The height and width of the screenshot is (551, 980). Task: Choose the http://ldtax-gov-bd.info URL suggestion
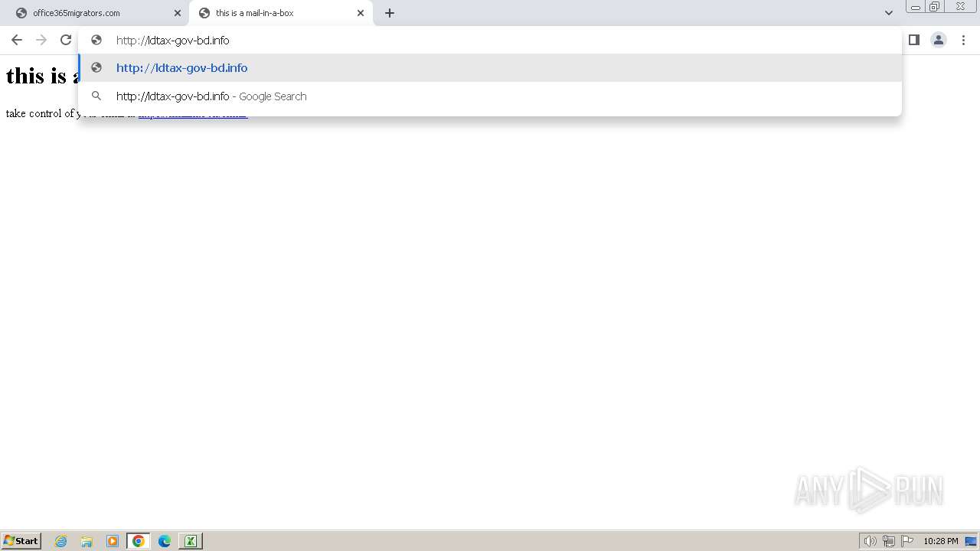click(x=490, y=68)
